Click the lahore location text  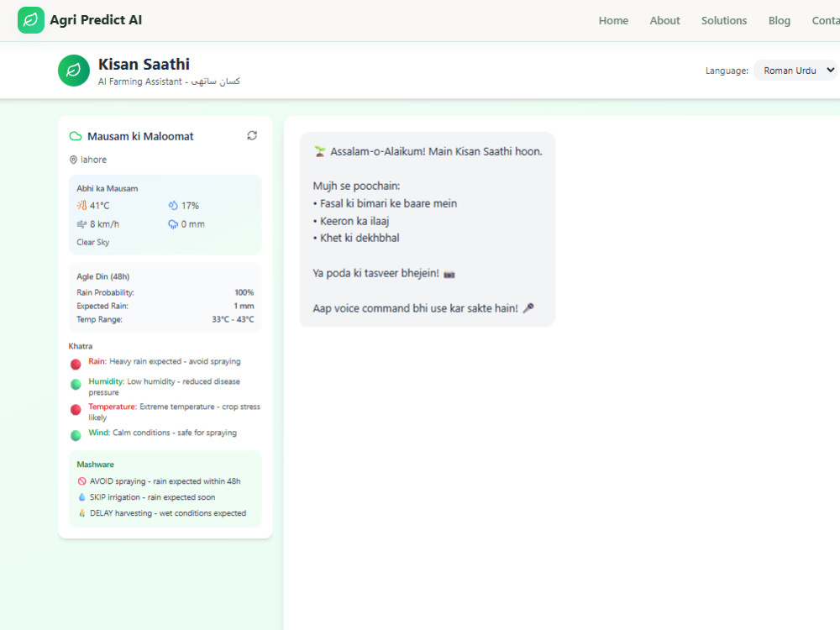pos(93,160)
